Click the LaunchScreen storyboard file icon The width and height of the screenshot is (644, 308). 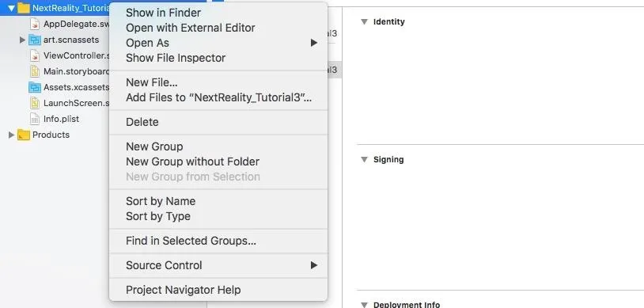[35, 103]
